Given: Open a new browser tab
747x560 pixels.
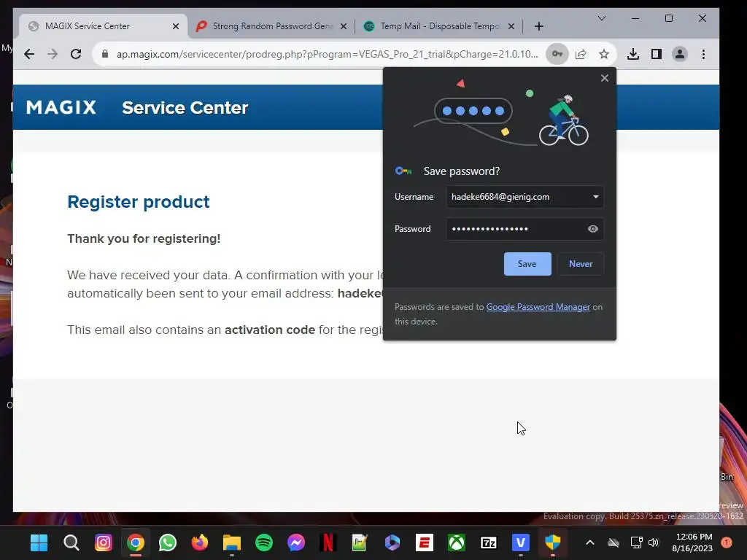Looking at the screenshot, I should click(539, 26).
